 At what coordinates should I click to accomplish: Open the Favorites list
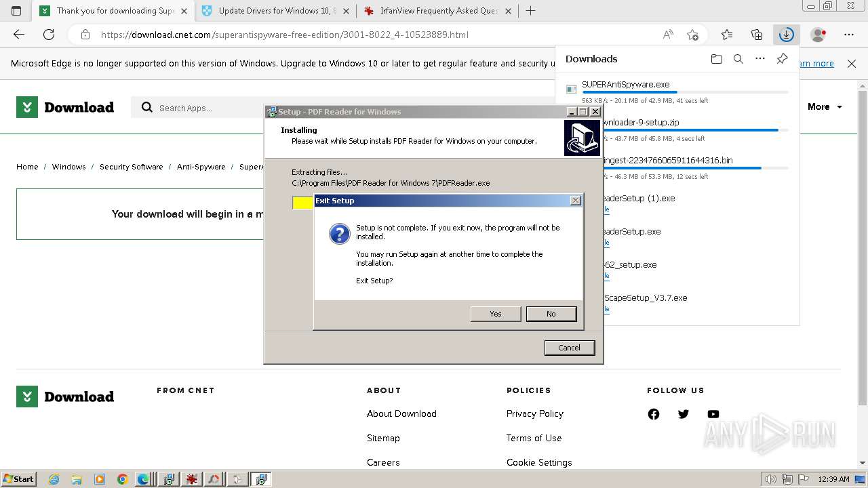pos(727,35)
